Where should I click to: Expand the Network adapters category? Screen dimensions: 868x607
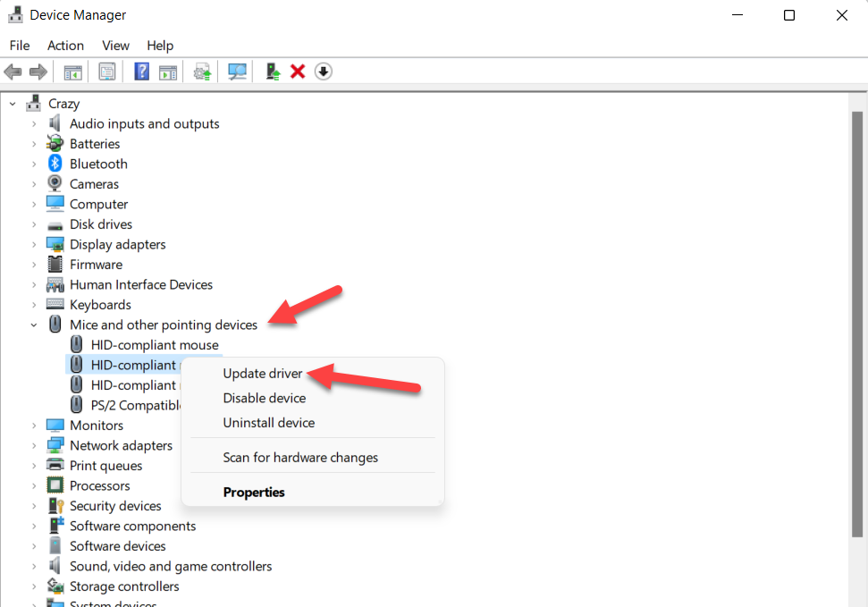click(35, 446)
